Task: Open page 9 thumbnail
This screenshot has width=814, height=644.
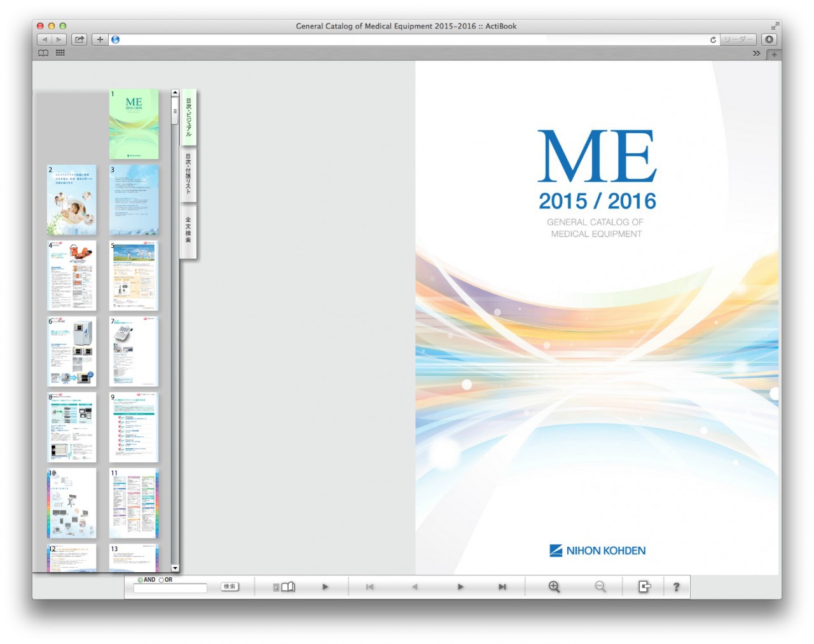Action: tap(134, 427)
